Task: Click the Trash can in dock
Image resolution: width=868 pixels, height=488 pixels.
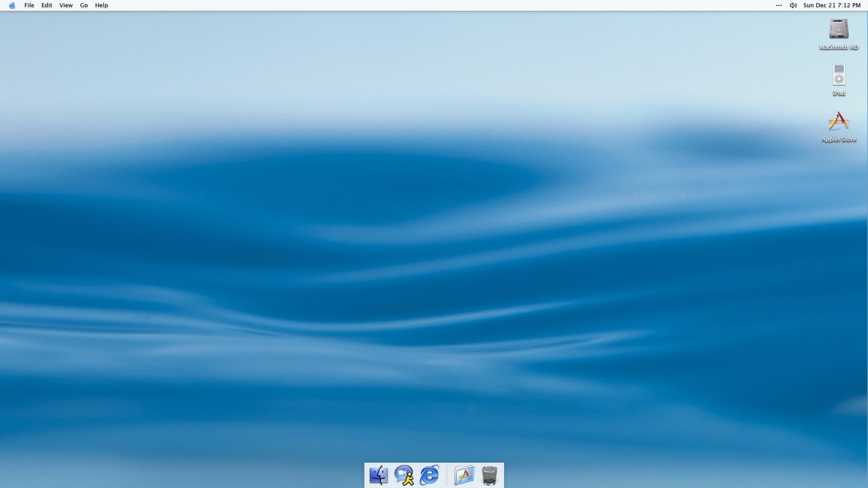Action: tap(489, 475)
